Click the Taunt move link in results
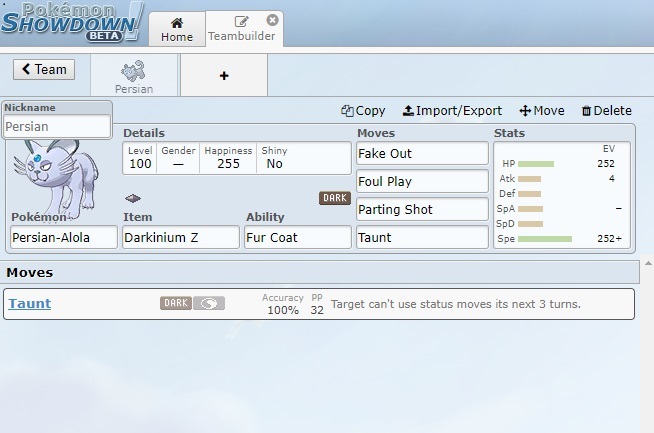The image size is (654, 433). tap(30, 304)
